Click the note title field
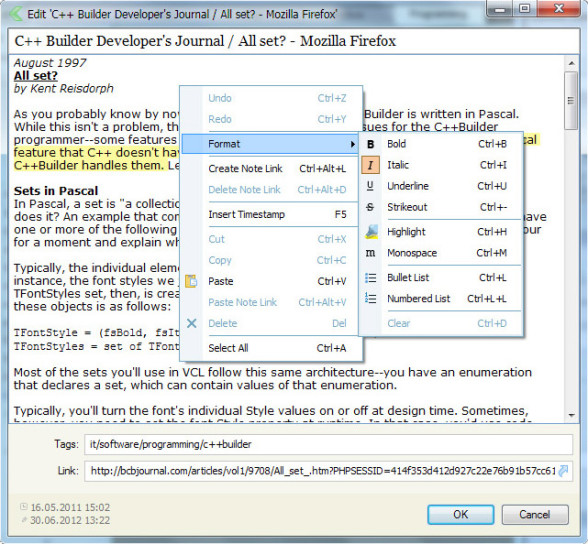The image size is (588, 544). tap(294, 41)
